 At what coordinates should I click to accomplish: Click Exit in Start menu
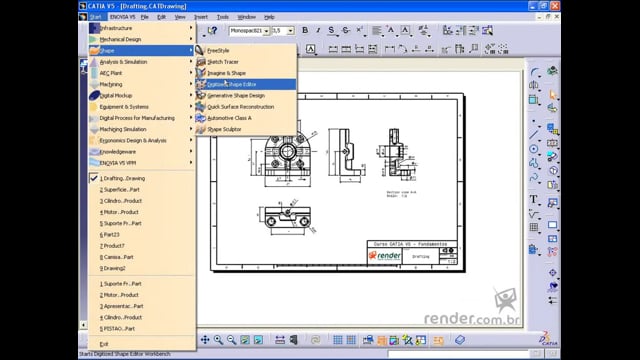click(142, 344)
